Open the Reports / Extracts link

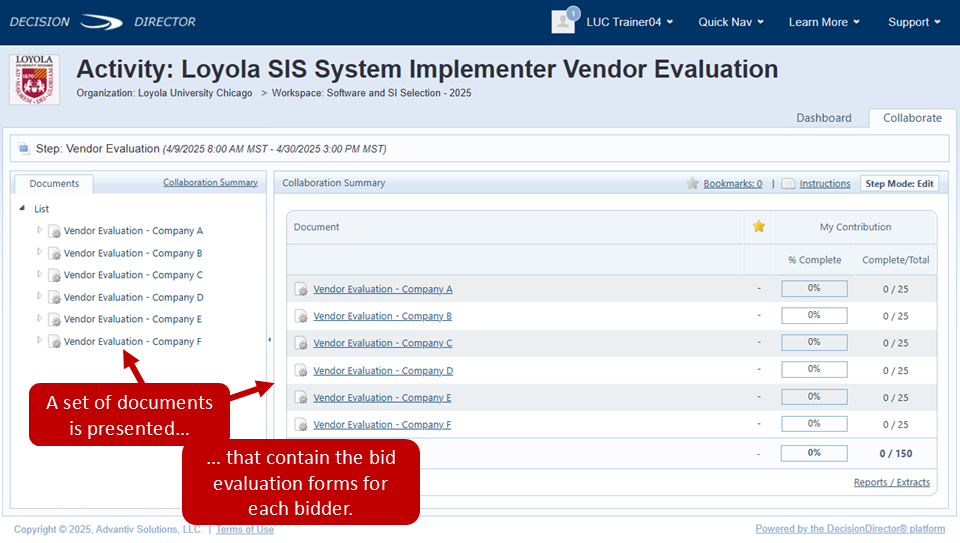891,482
